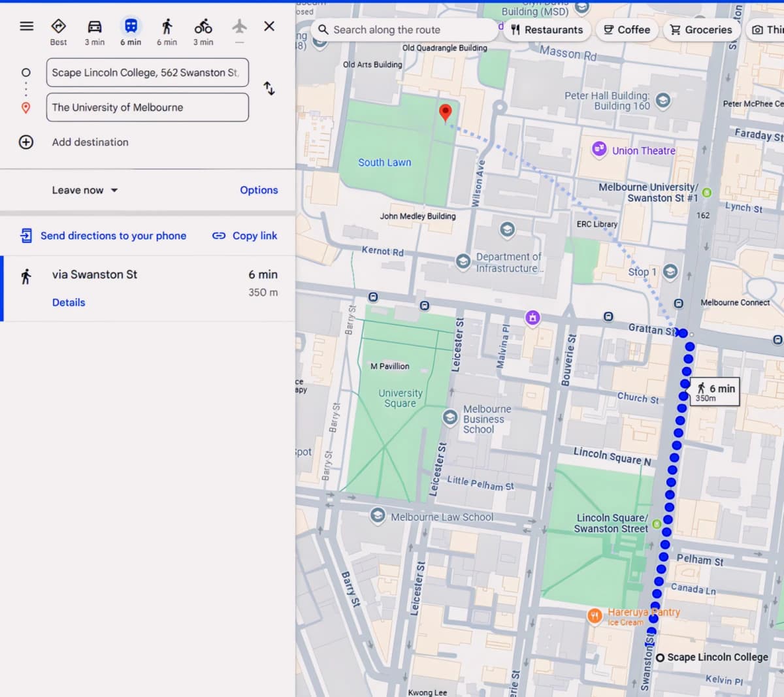This screenshot has height=697, width=784.
Task: Click purple marker on Grattan St
Action: 533,318
